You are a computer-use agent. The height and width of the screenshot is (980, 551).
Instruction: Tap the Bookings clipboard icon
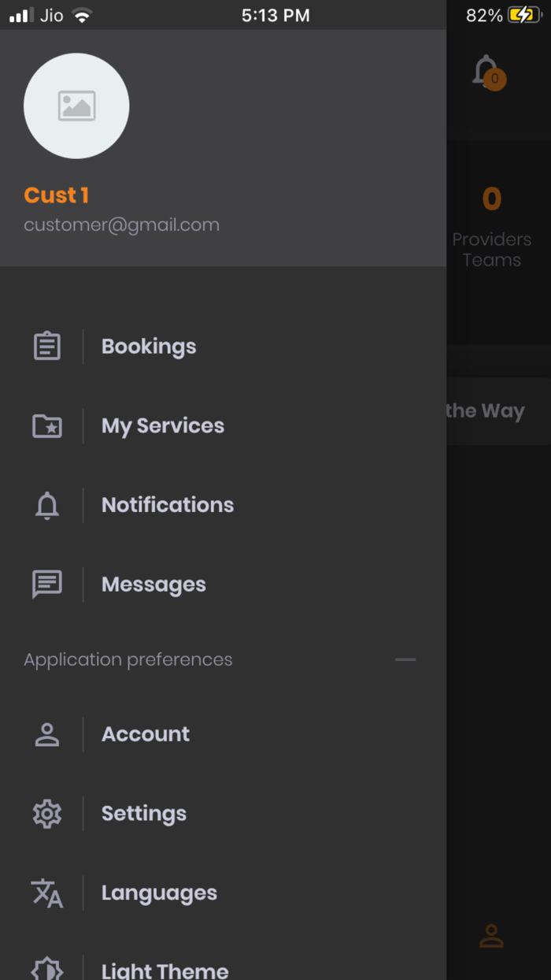pyautogui.click(x=47, y=347)
